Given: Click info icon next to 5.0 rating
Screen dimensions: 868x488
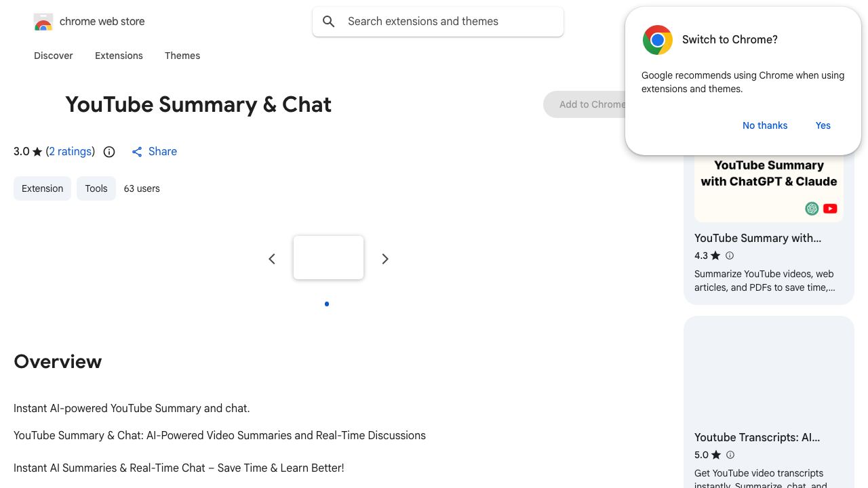Looking at the screenshot, I should pyautogui.click(x=730, y=455).
